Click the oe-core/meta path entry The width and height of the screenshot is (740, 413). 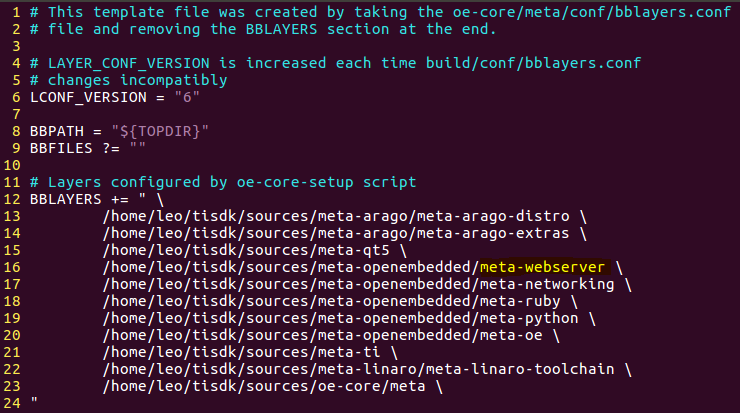click(264, 386)
